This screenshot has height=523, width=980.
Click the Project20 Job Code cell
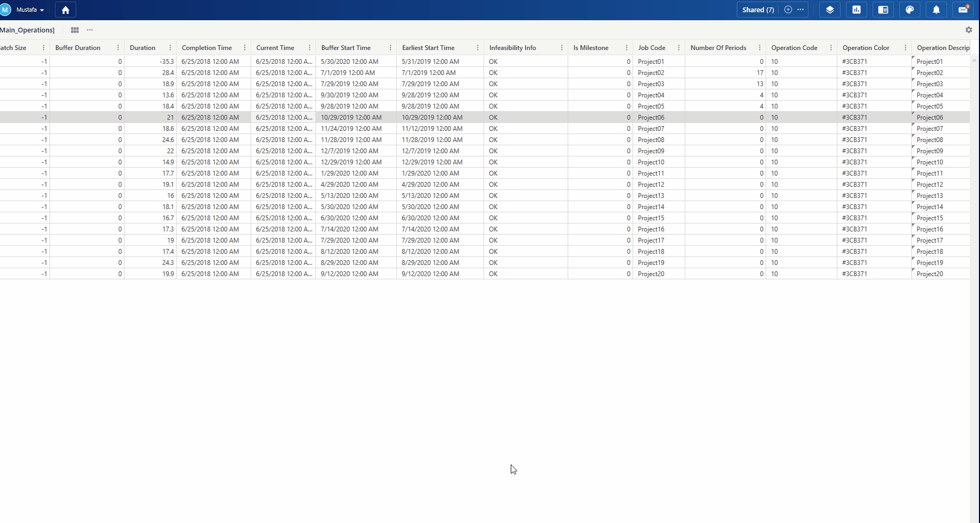point(659,274)
